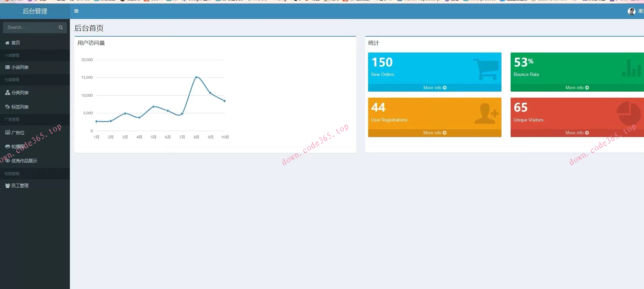
Task: Click the 广告管理 sidebar section header
Action: [12, 119]
